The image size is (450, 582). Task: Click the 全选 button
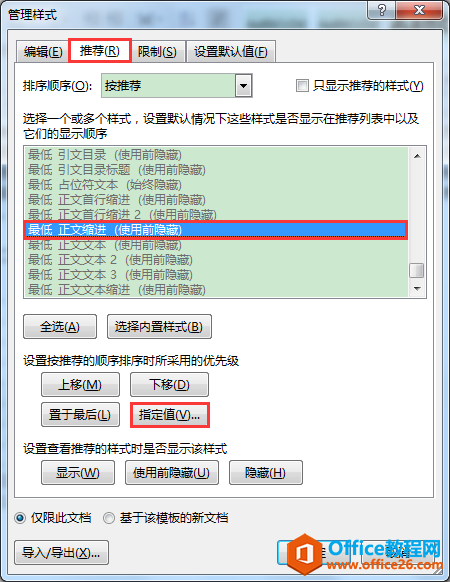[x=60, y=327]
